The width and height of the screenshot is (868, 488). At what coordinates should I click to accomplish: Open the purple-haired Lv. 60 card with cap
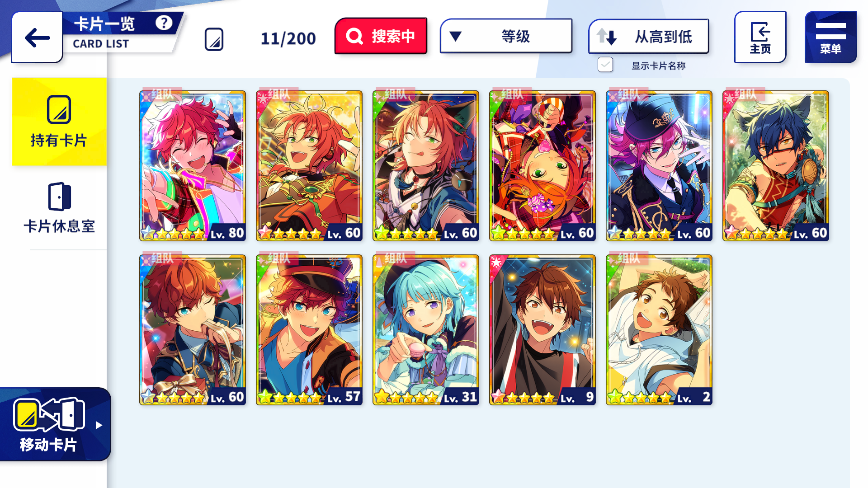[659, 166]
